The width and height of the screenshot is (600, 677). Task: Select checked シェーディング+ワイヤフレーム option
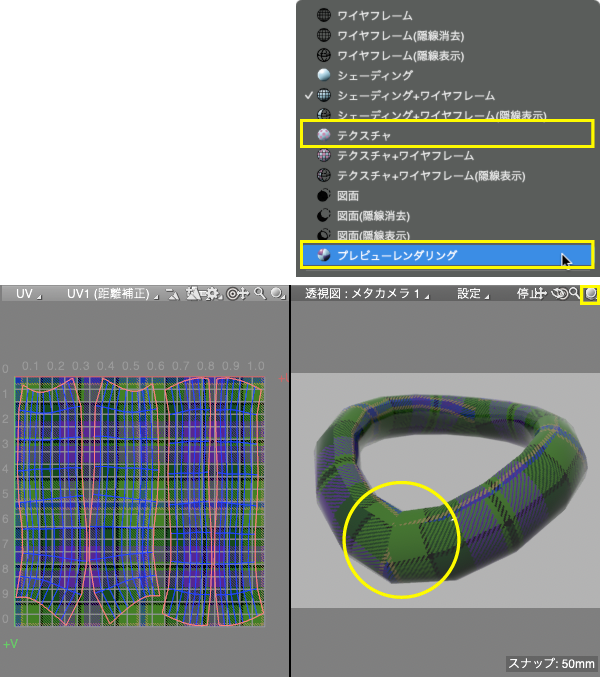[x=415, y=95]
